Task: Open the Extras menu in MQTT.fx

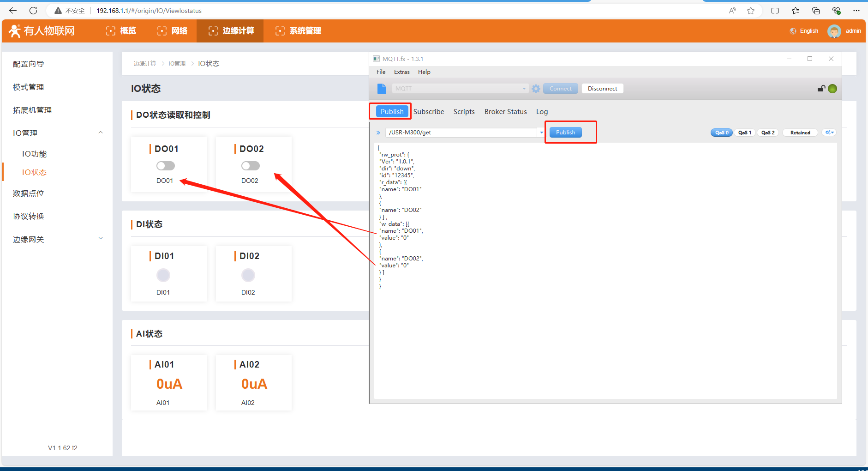Action: (x=402, y=72)
